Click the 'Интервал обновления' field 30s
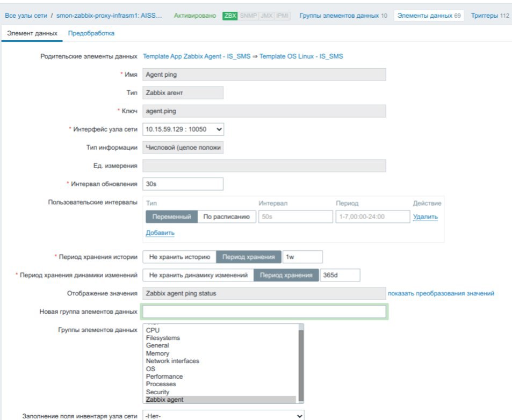The image size is (512, 420). pos(183,184)
